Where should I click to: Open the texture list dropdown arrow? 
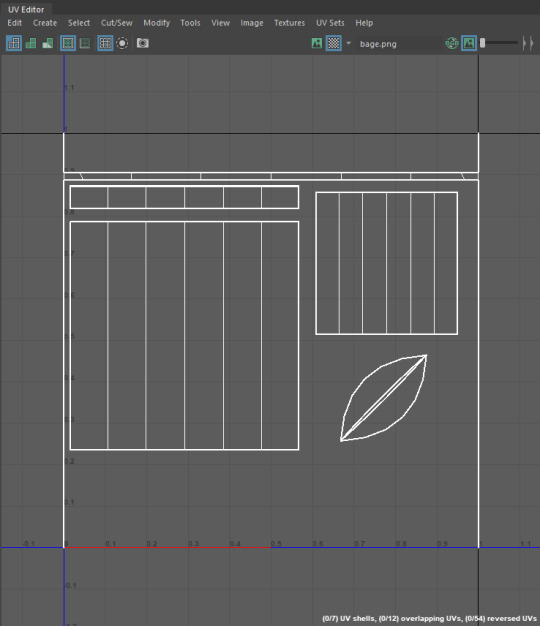click(x=348, y=43)
